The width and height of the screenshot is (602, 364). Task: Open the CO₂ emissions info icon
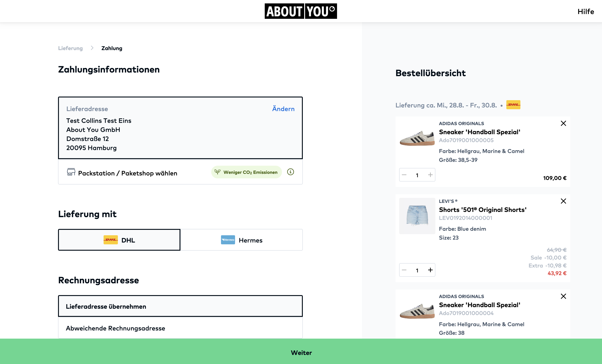pyautogui.click(x=290, y=172)
